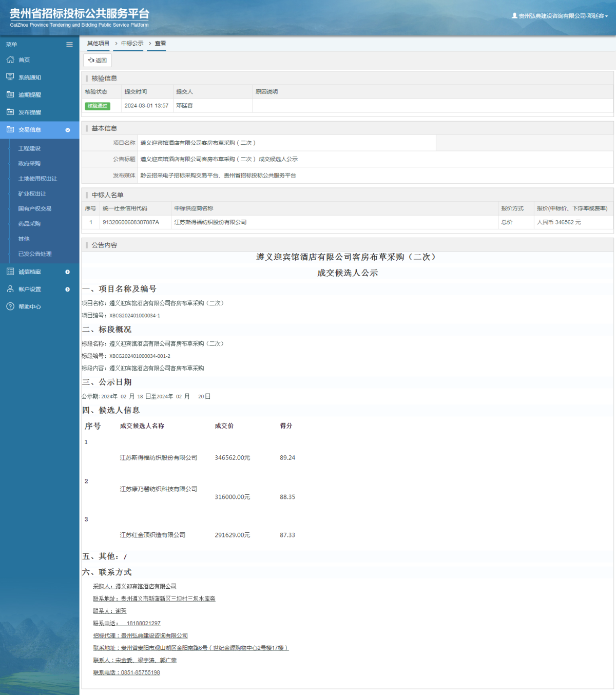616x695 pixels.
Task: Click 其他项目 breadcrumb
Action: 98,44
